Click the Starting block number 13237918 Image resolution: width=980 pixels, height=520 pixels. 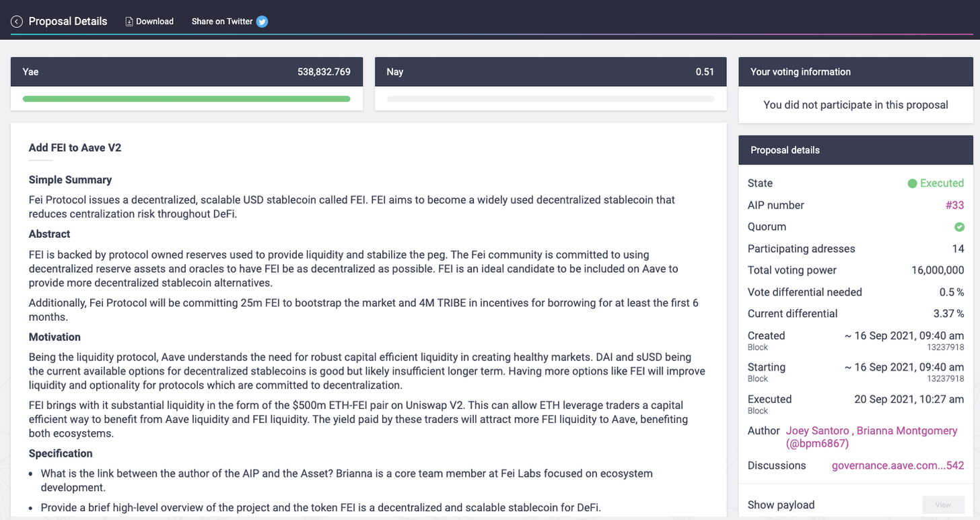point(946,379)
